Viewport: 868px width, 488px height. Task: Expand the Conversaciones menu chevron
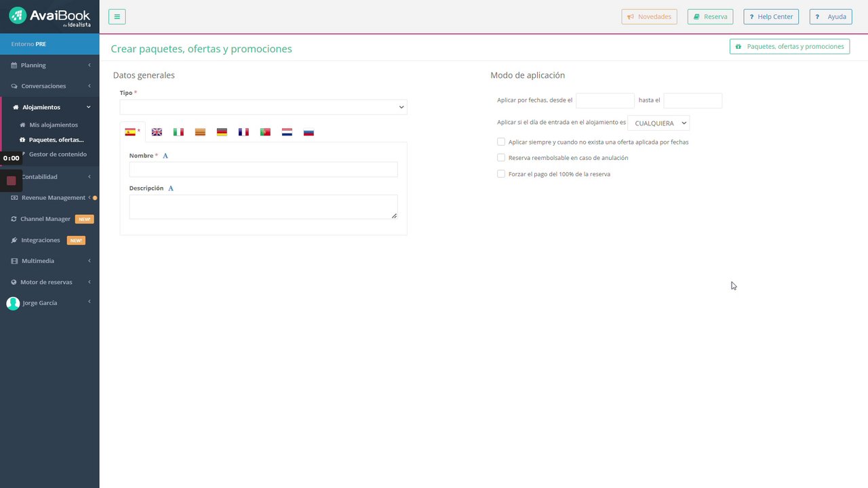(90, 86)
